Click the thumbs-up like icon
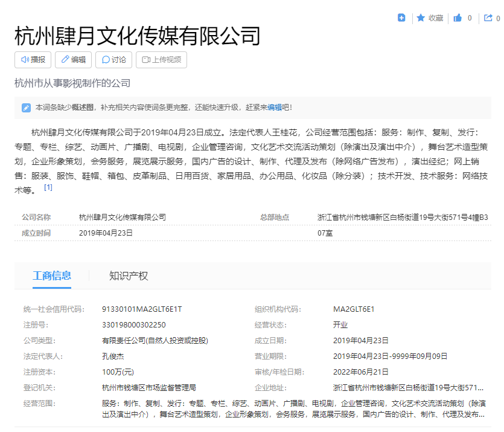The width and height of the screenshot is (504, 432). click(x=456, y=18)
